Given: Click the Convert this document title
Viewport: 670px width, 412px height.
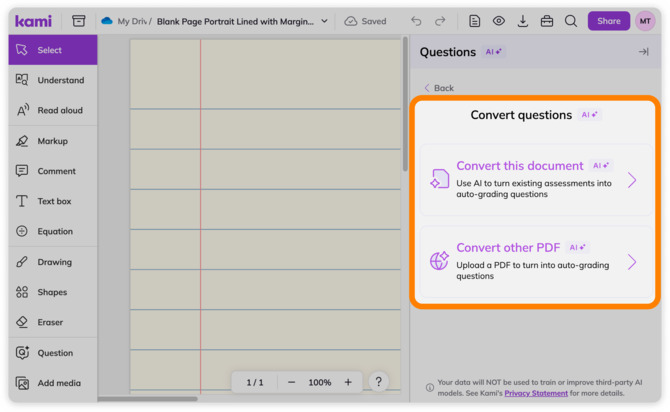Looking at the screenshot, I should pyautogui.click(x=520, y=166).
